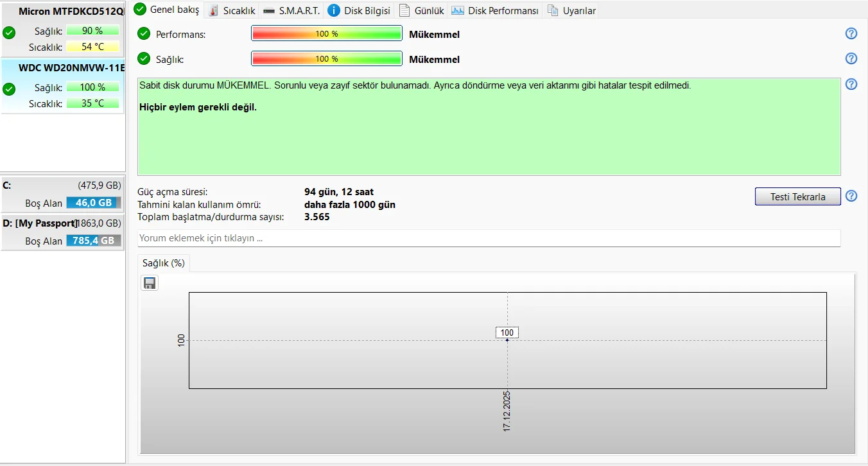Click the Testi Tekrarla button
This screenshot has height=466, width=868.
coord(798,196)
